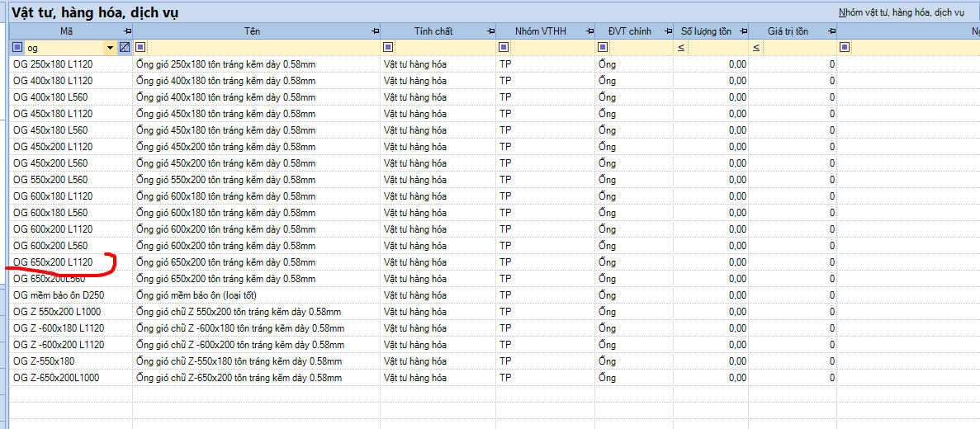Open Số lượng tồn comparison operator selector

tap(681, 48)
